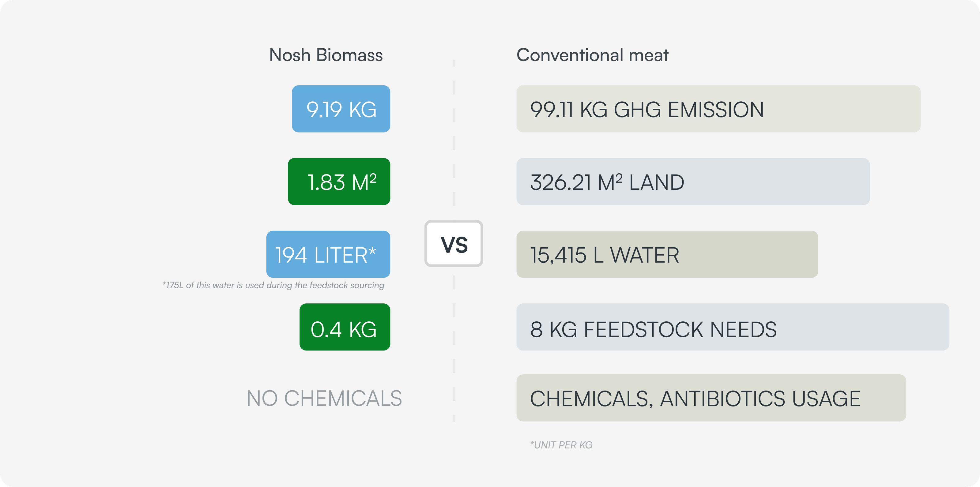Click the NO CHEMICALS text
Screen dimensions: 980x487
(x=324, y=399)
